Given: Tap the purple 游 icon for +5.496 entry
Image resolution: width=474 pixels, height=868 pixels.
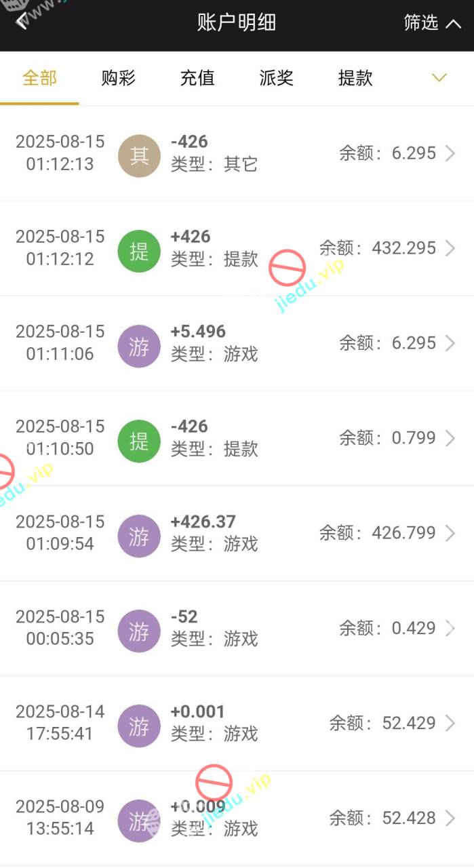Looking at the screenshot, I should click(x=139, y=346).
